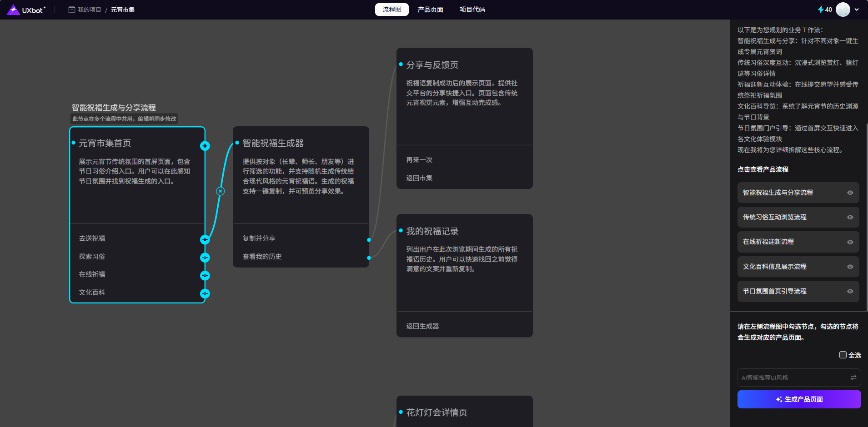Toggle eye icon for 传统习俗互动浏览流程

point(850,217)
